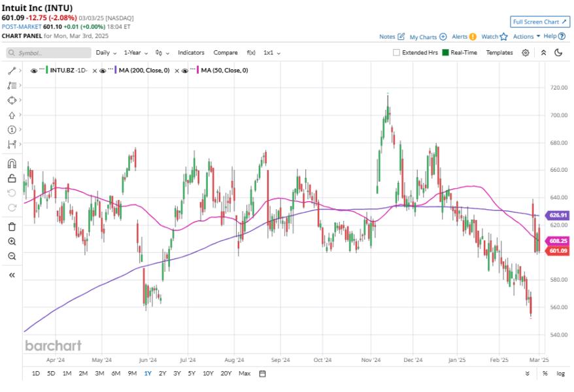Image resolution: width=574 pixels, height=392 pixels.
Task: Enable the Extended Hrs checkbox
Action: 396,53
